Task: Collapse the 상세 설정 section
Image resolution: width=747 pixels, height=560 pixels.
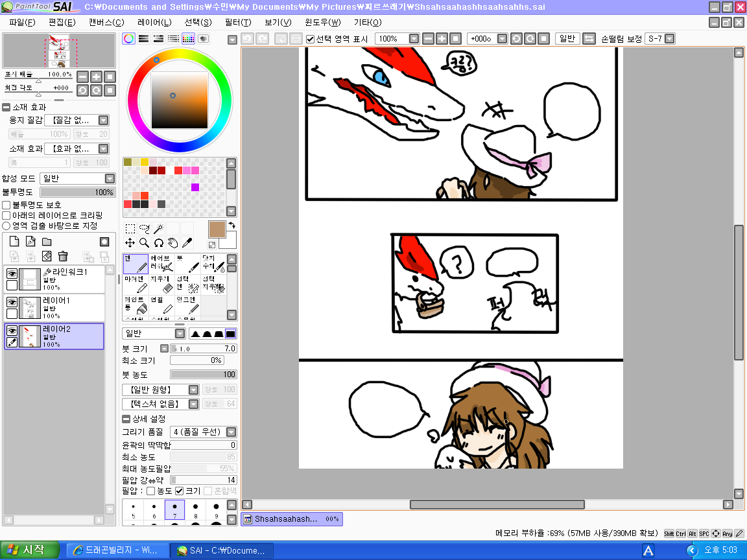Action: (x=126, y=419)
